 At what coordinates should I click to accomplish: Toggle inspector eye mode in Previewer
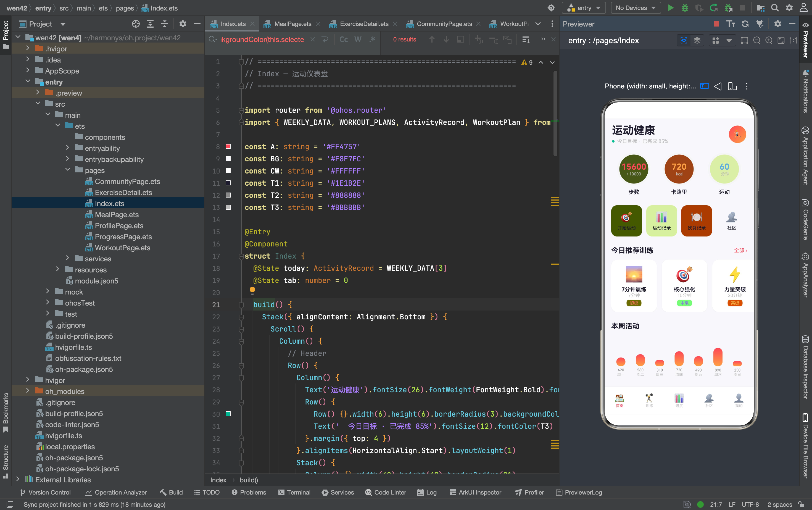point(684,41)
